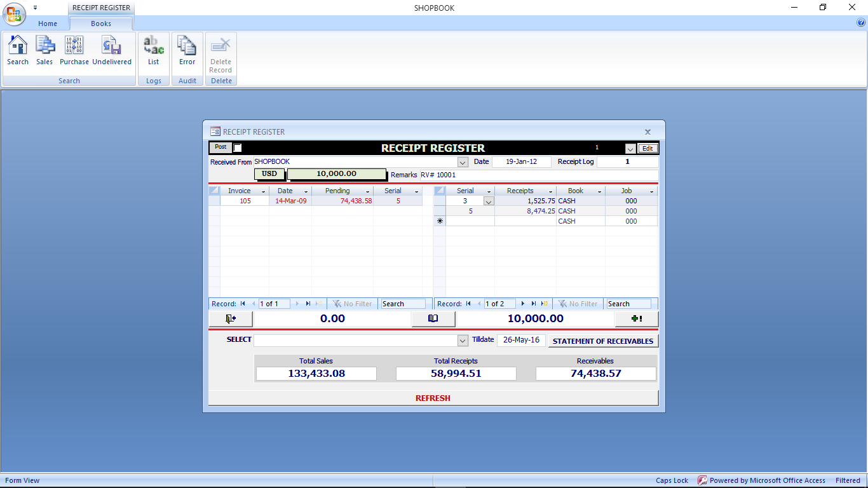
Task: Open Customize Quick Access Toolbar arrow
Action: pyautogui.click(x=36, y=8)
